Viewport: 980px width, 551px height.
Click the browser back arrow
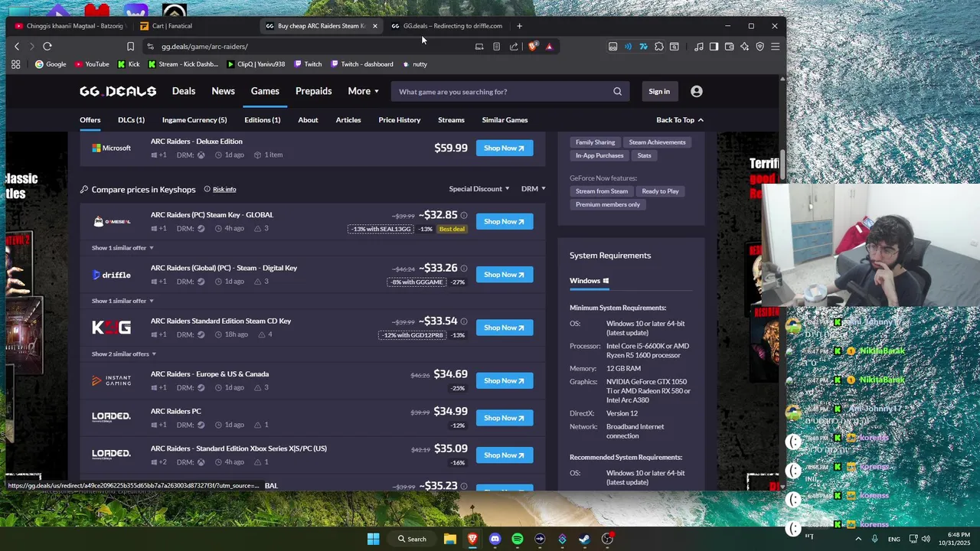(x=17, y=46)
